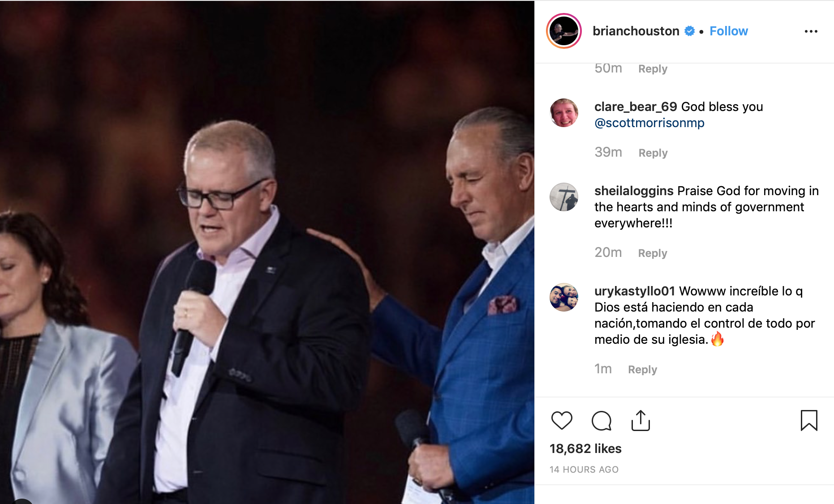Click the verified badge next to brianchouston
Image resolution: width=834 pixels, height=504 pixels.
pos(690,31)
